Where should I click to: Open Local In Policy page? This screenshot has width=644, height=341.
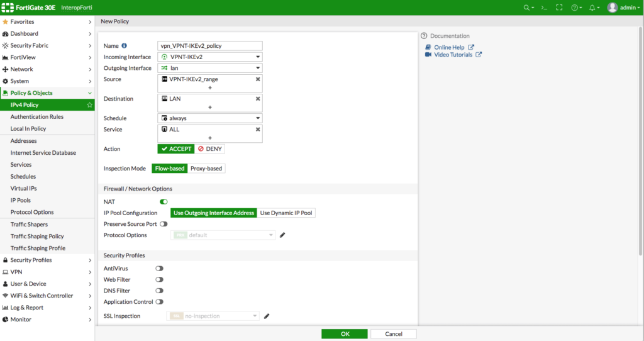[x=28, y=128]
